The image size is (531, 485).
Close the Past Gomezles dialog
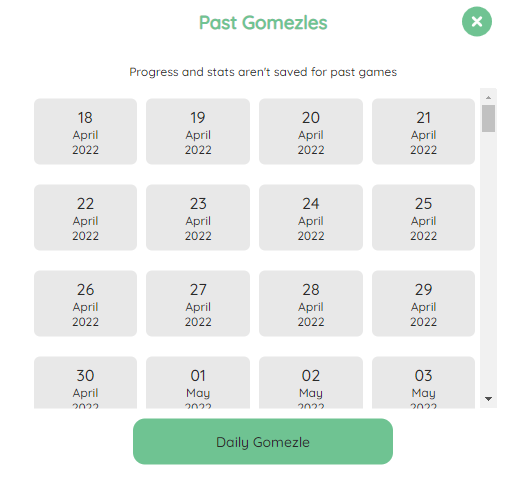point(476,22)
